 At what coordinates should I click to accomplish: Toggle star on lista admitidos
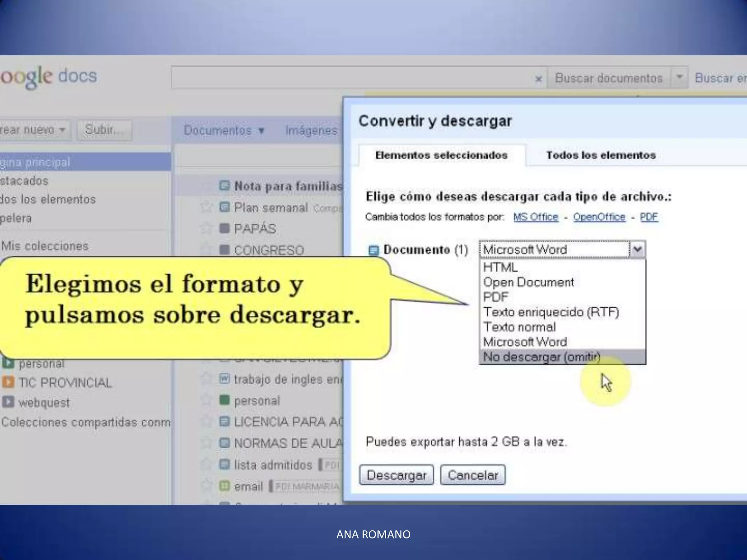point(206,465)
